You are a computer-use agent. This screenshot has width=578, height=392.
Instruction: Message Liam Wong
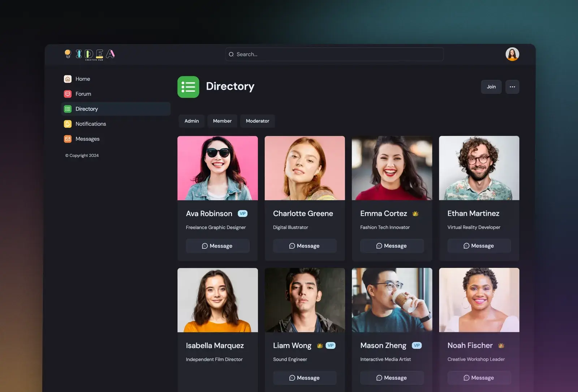pos(305,378)
